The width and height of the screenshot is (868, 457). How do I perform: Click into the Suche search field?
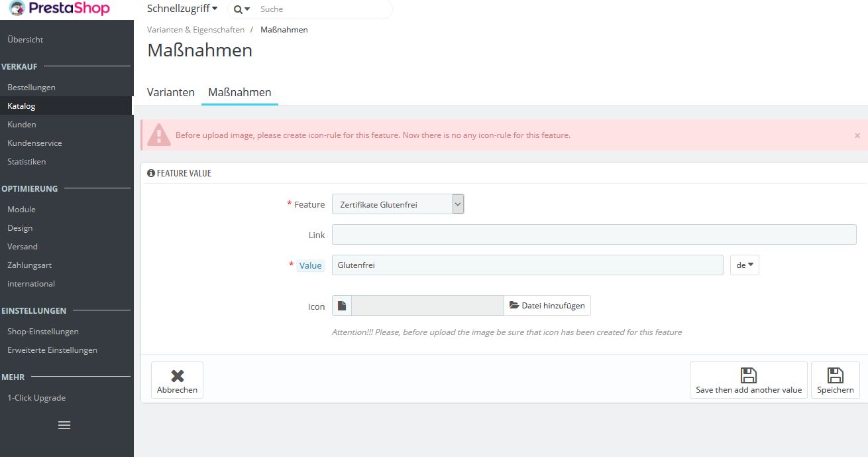pyautogui.click(x=323, y=9)
